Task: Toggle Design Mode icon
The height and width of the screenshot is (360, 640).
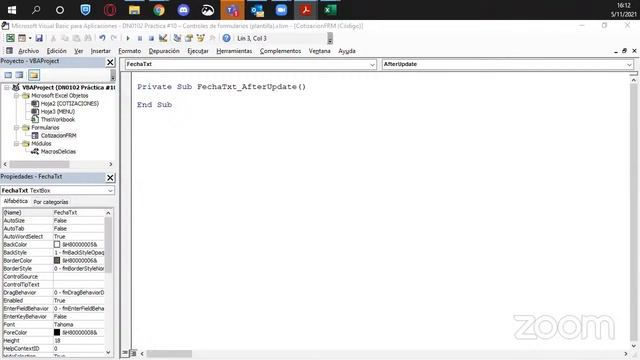Action: (163, 38)
